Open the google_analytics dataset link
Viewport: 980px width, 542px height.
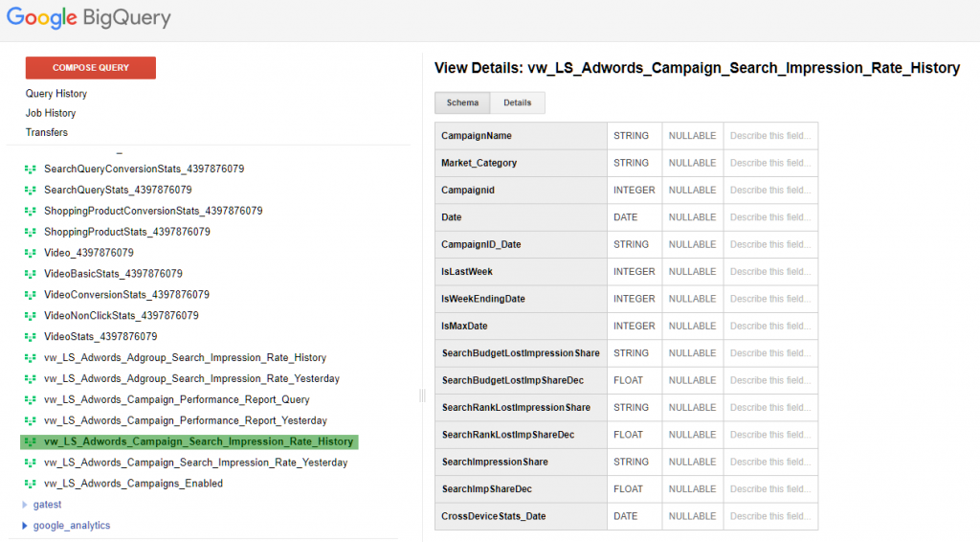point(72,526)
